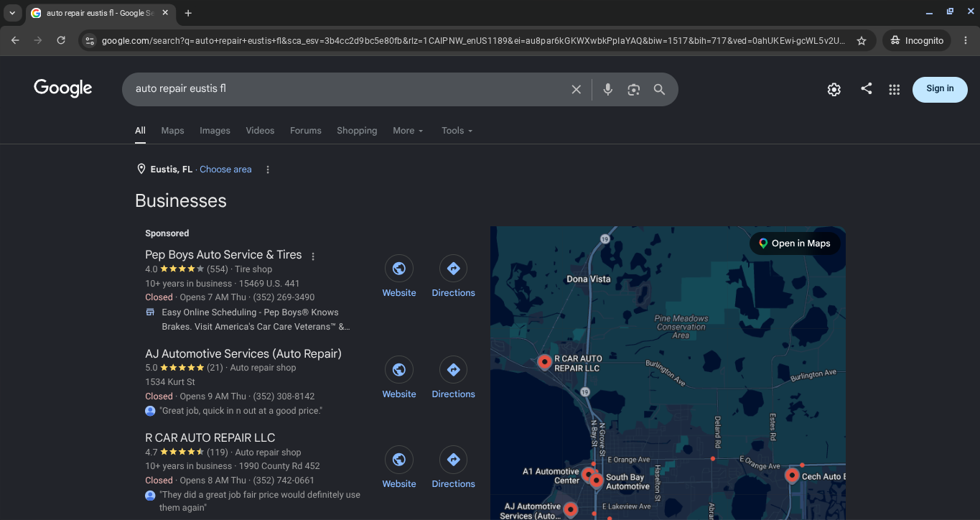980x520 pixels.
Task: Switch to the Images tab
Action: click(215, 131)
